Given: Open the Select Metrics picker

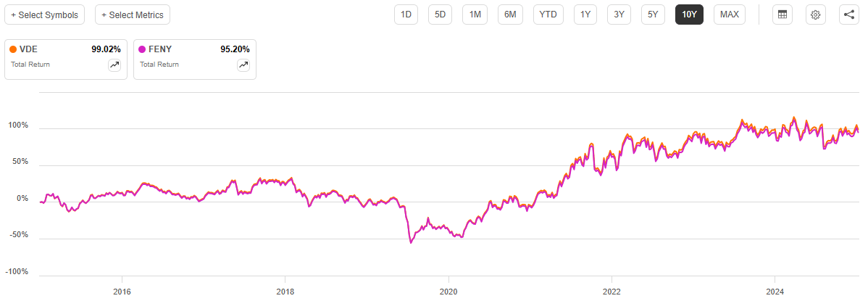Looking at the screenshot, I should pos(133,15).
